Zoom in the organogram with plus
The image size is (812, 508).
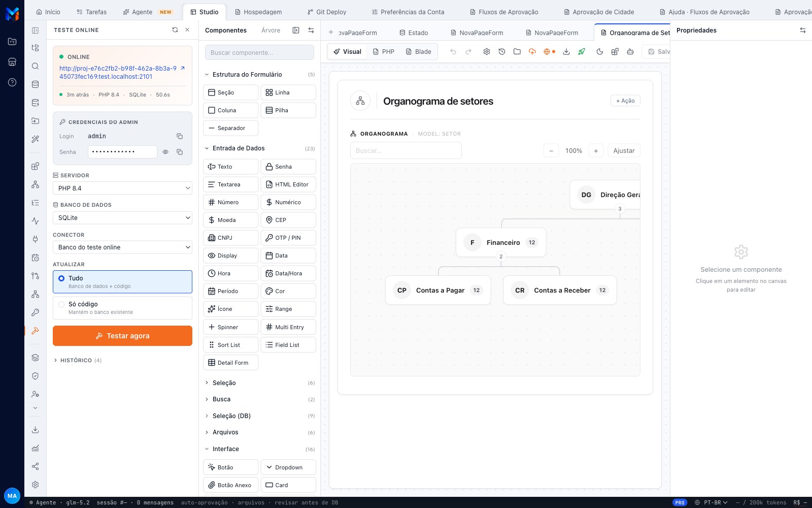coord(596,151)
